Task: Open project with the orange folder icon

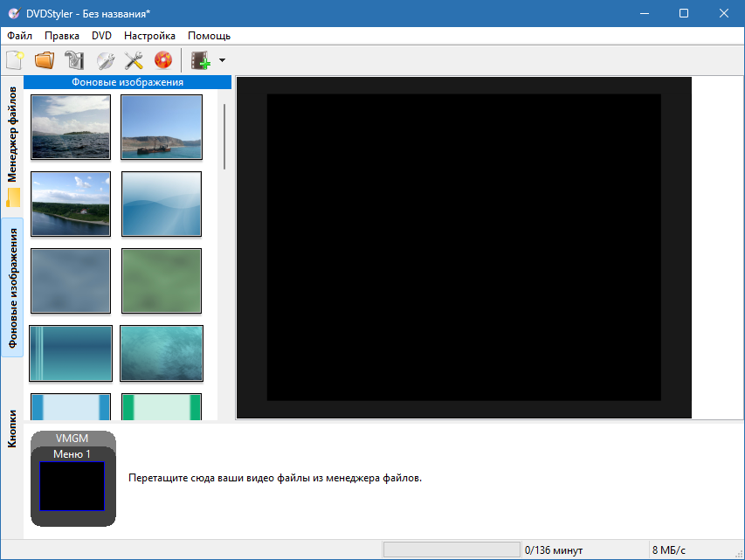Action: [x=45, y=60]
